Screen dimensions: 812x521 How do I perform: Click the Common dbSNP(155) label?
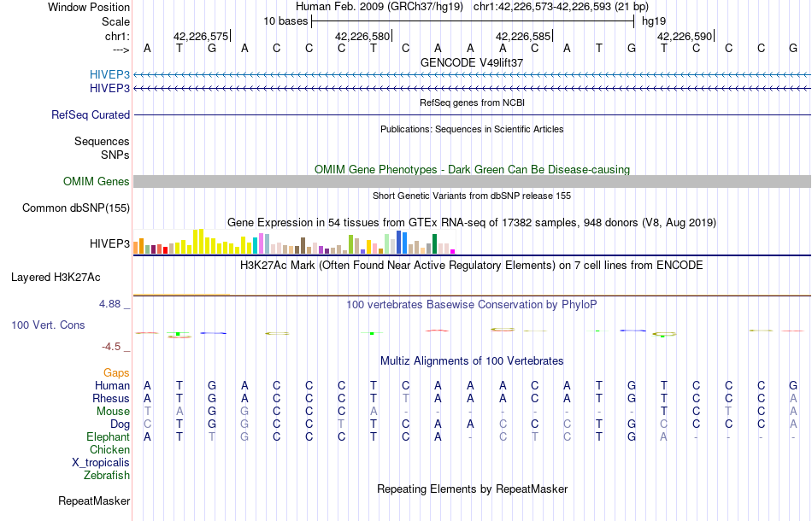(x=76, y=208)
